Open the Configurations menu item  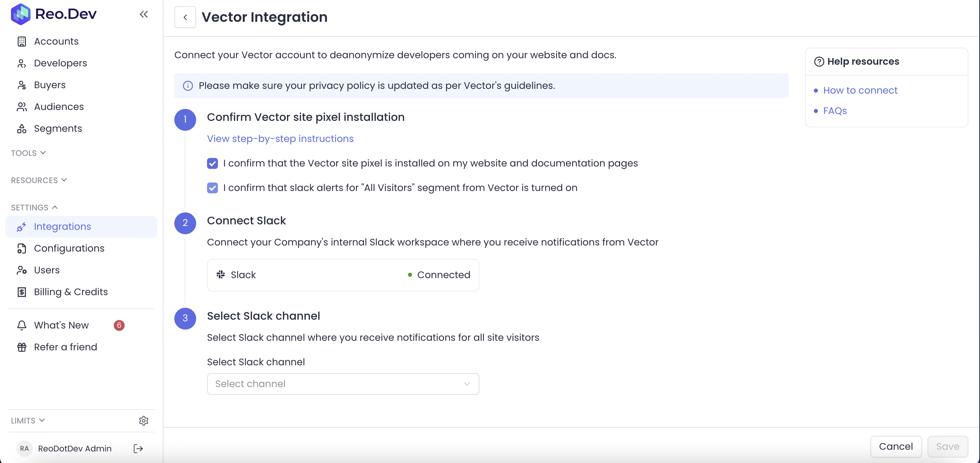pos(69,248)
